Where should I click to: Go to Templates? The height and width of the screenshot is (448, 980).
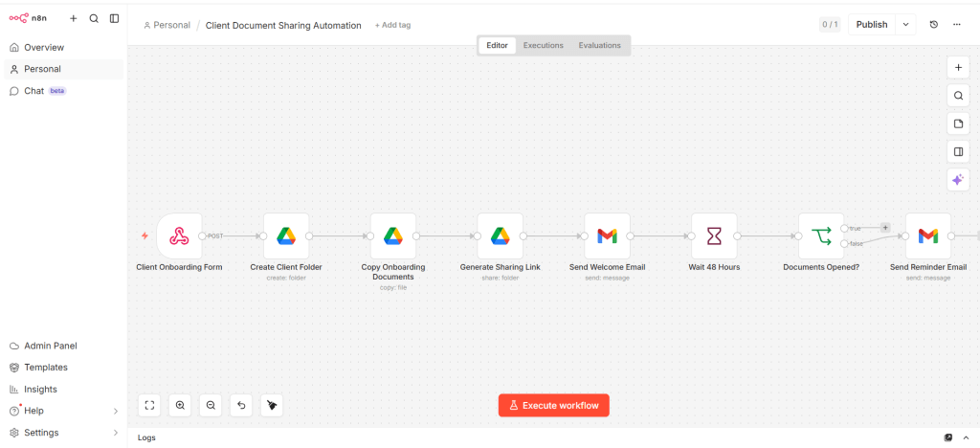tap(63, 368)
